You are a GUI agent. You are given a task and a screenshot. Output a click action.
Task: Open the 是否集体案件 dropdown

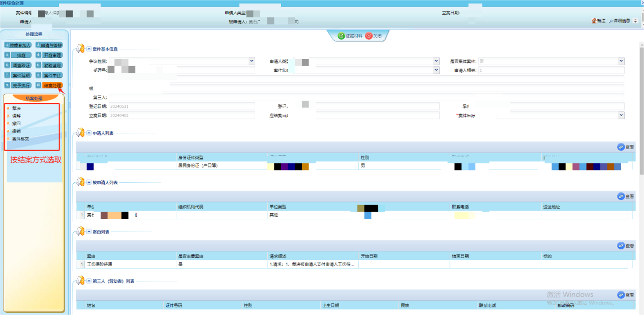point(621,61)
